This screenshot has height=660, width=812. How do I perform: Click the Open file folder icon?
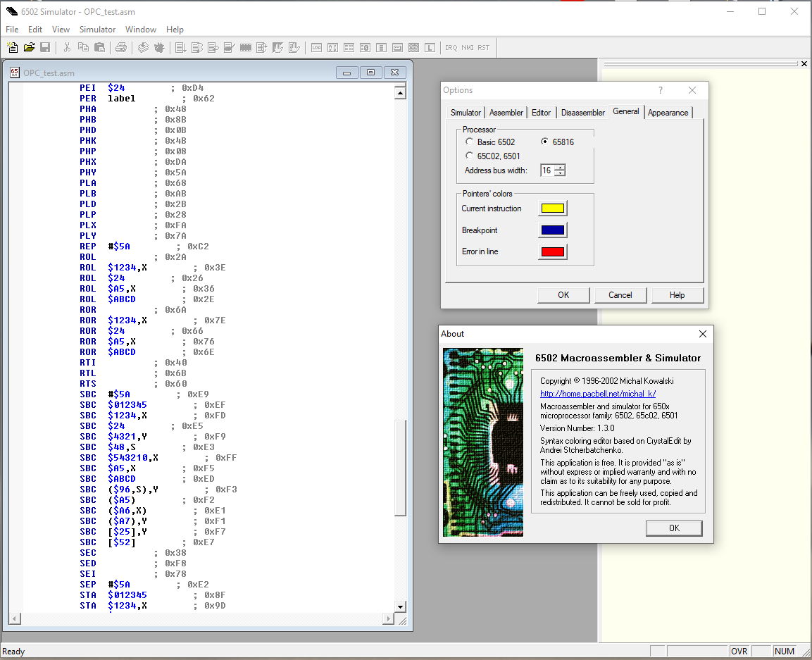tap(29, 48)
